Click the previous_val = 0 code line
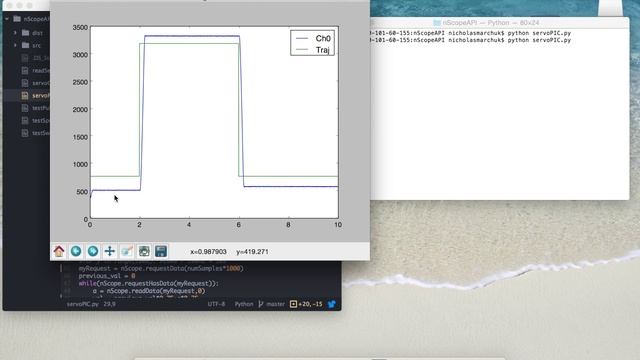This screenshot has width=640, height=360. coord(107,276)
